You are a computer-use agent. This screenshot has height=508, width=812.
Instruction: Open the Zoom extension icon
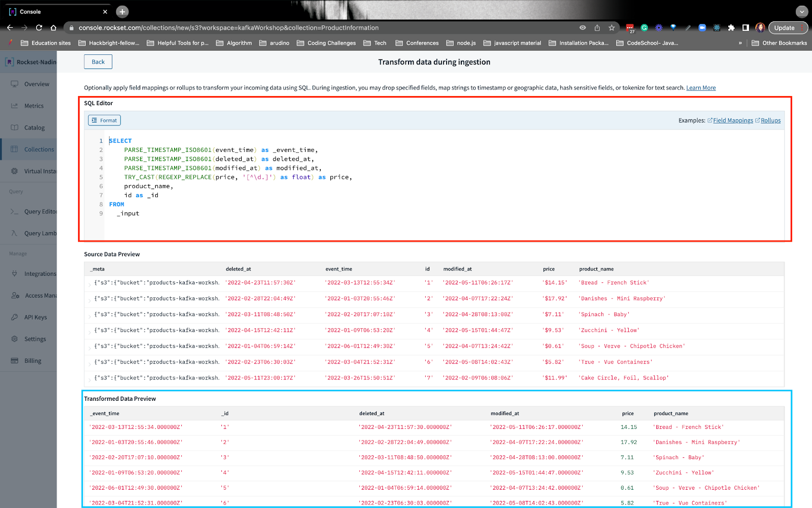702,27
